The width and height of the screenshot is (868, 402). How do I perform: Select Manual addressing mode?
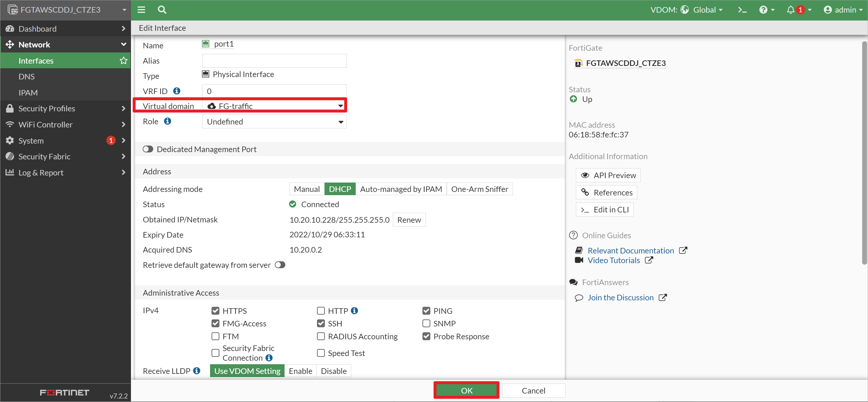click(307, 189)
